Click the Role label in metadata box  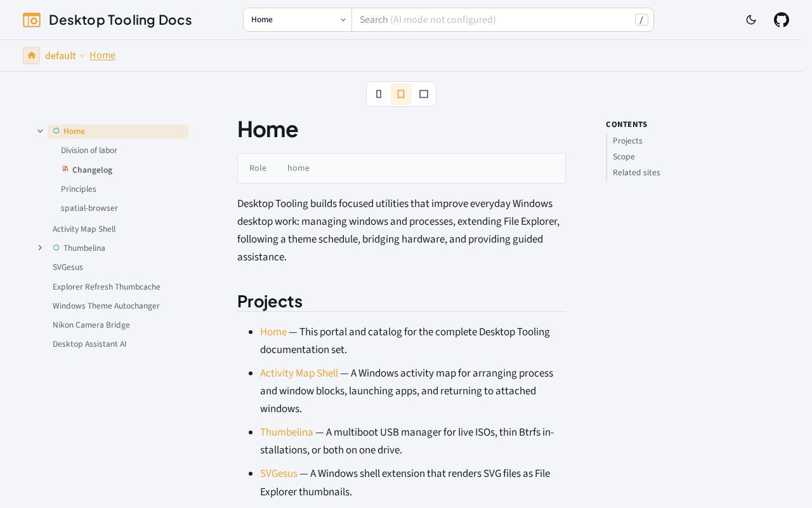[x=258, y=168]
